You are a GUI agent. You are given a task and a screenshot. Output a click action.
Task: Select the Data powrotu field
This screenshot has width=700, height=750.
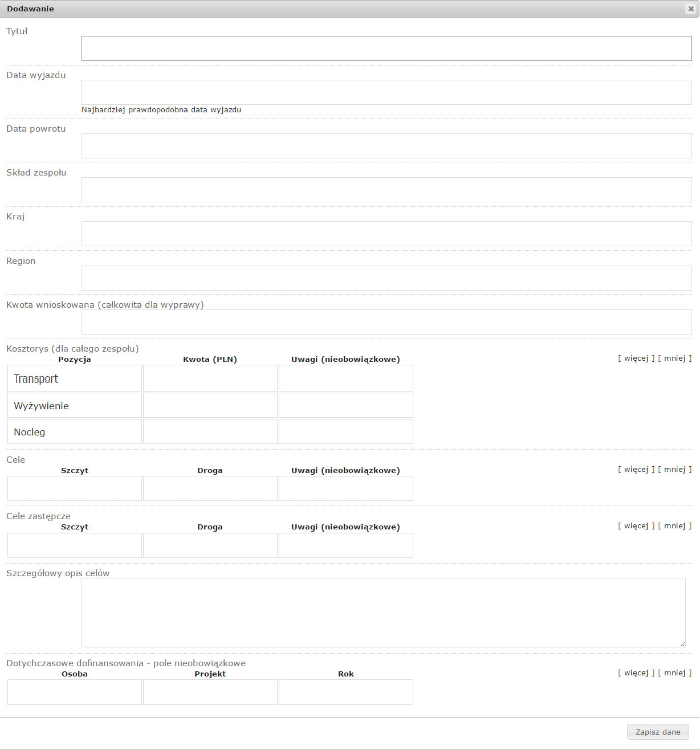coord(386,146)
